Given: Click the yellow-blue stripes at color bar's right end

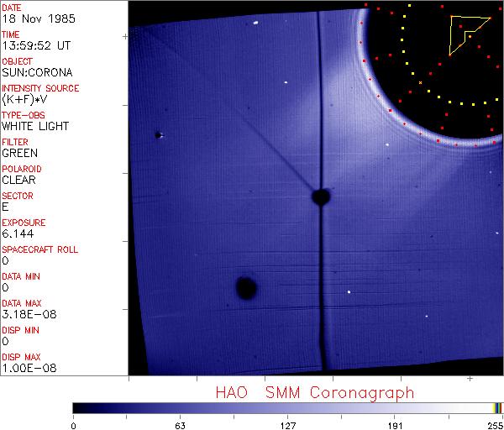Looking at the screenshot, I should tap(498, 407).
